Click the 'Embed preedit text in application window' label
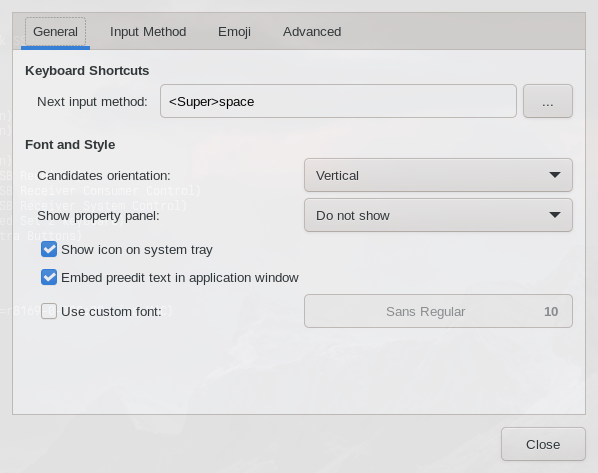 (x=180, y=278)
